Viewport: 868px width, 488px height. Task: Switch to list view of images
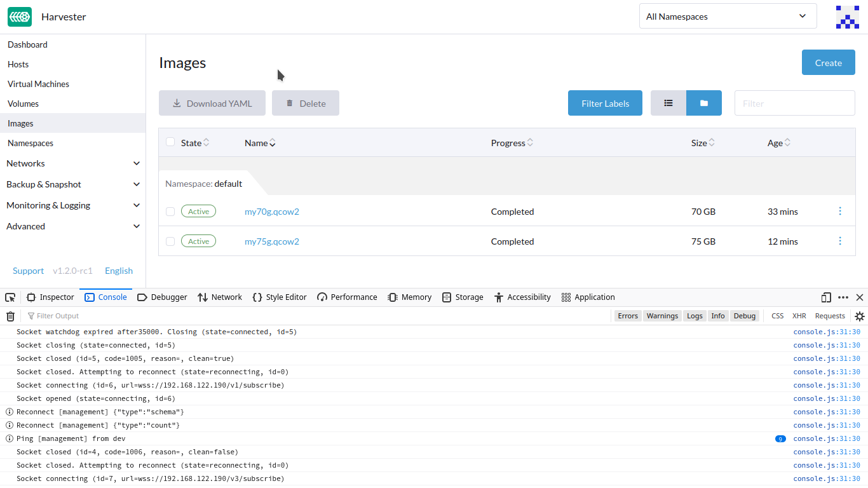point(667,102)
